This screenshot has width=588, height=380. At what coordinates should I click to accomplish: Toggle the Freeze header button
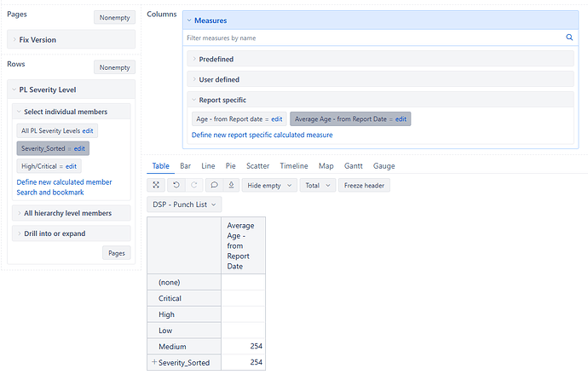pos(364,185)
